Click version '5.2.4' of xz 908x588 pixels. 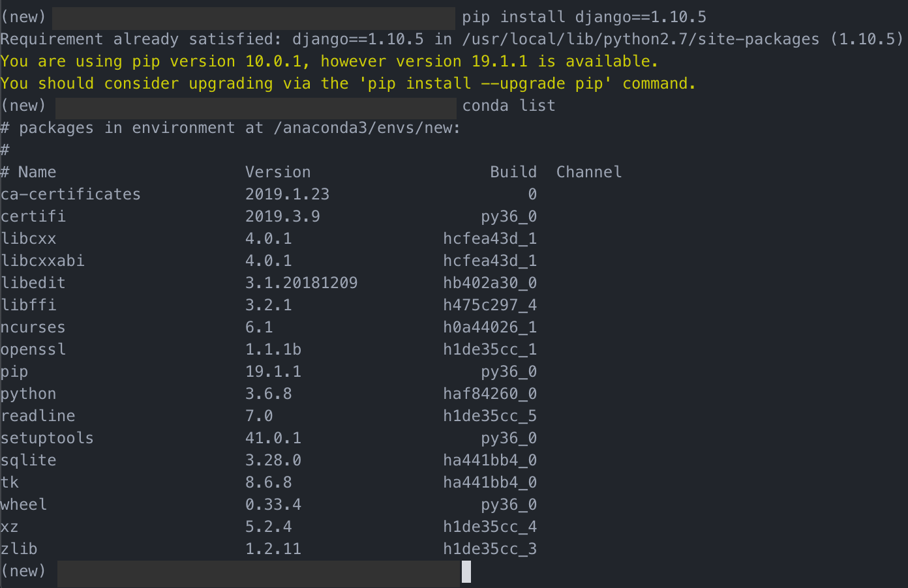coord(269,527)
